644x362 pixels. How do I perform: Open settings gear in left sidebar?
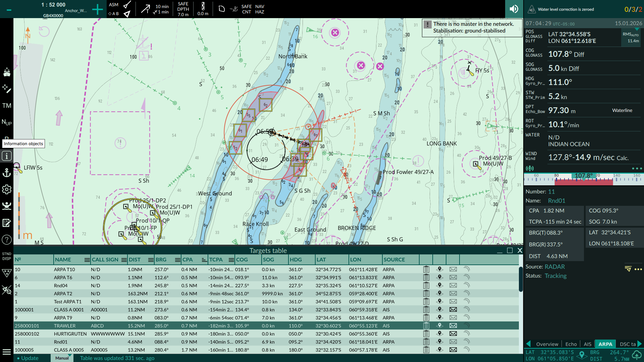[7, 190]
